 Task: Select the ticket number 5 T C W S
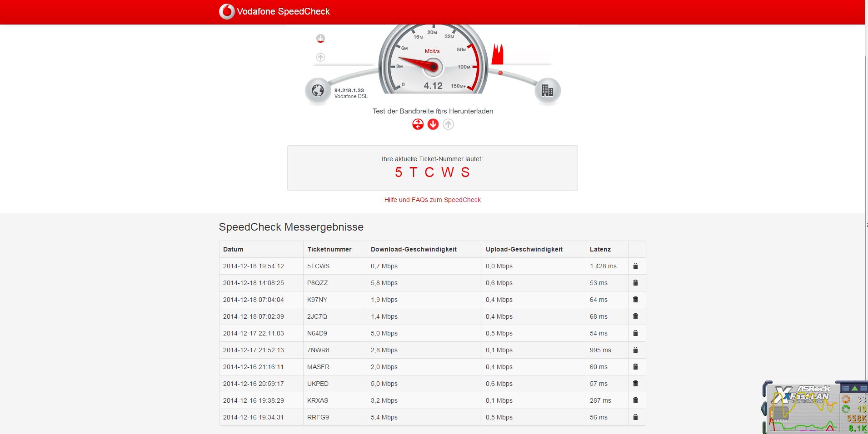(432, 173)
